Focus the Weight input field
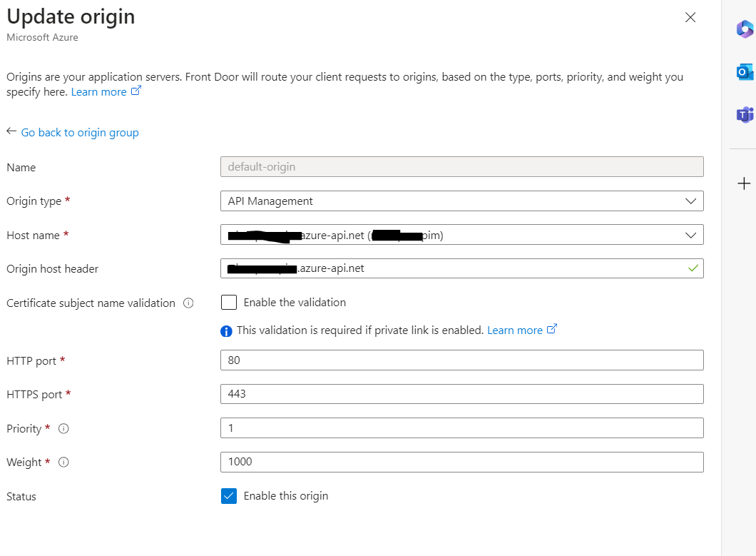The width and height of the screenshot is (756, 556). [462, 462]
